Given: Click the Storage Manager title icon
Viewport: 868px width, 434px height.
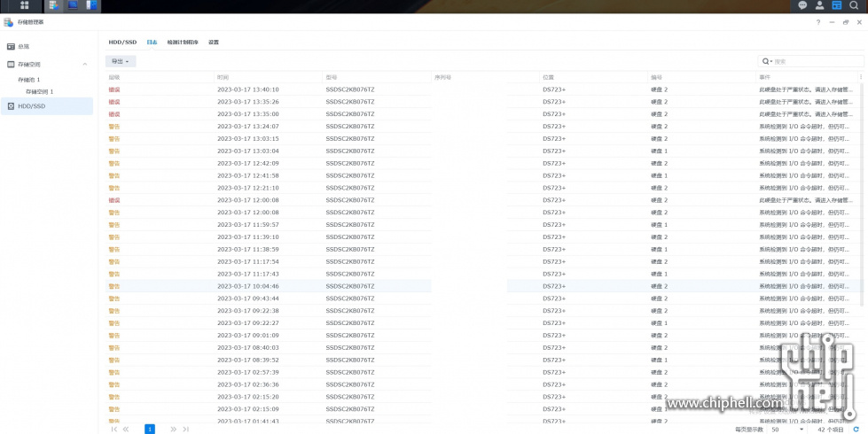Looking at the screenshot, I should click(8, 22).
